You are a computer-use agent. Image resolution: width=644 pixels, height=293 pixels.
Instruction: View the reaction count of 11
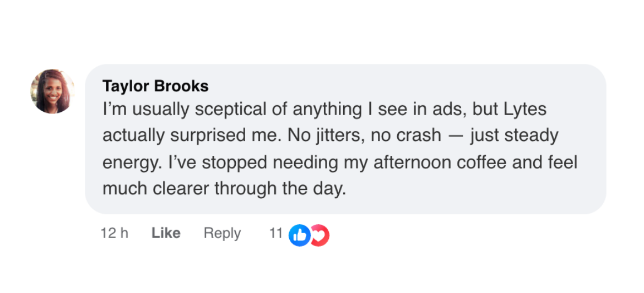tap(275, 234)
